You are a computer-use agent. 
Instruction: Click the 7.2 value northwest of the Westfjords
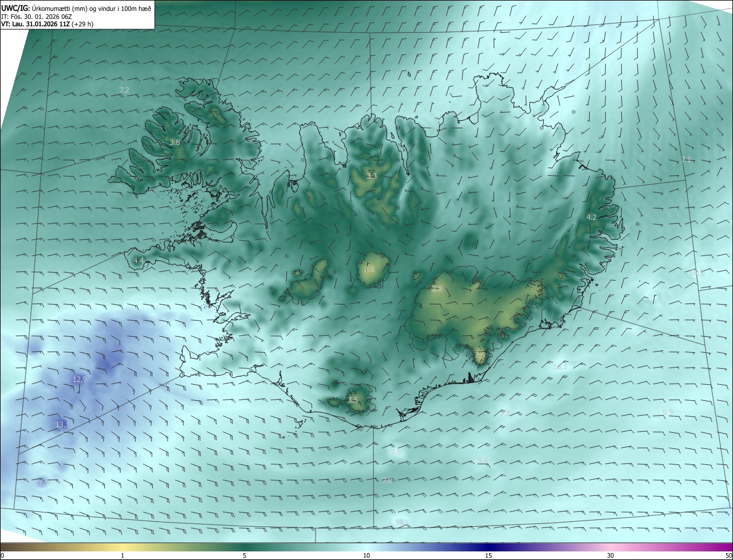coord(124,90)
